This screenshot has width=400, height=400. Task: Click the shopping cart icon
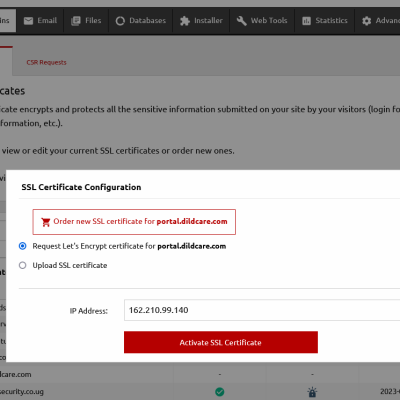coord(46,222)
